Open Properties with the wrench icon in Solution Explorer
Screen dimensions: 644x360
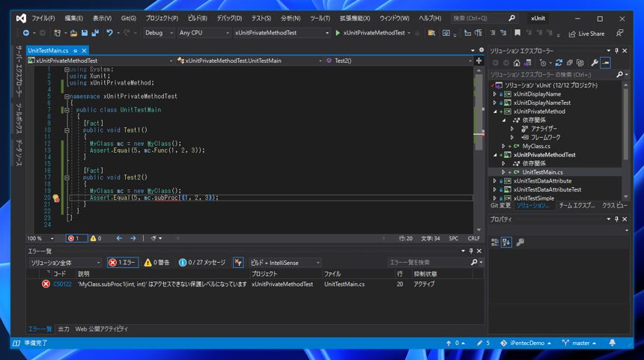pyautogui.click(x=595, y=63)
